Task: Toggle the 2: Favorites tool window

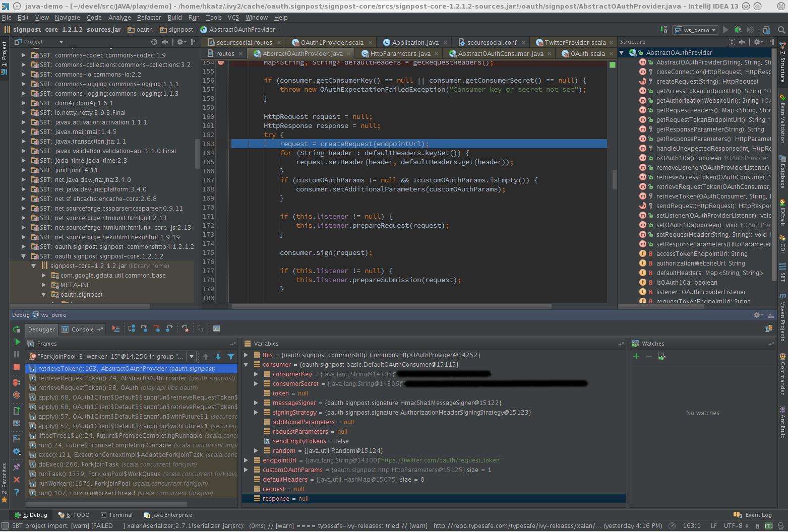Action: point(5,483)
